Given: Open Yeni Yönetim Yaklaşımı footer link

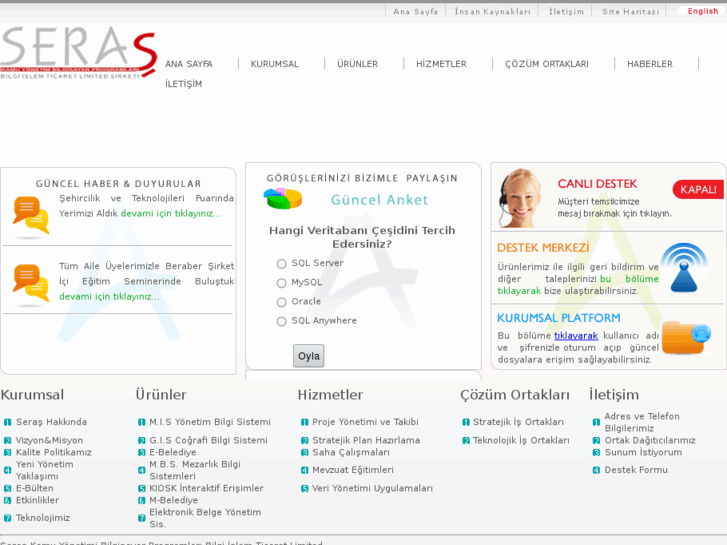Looking at the screenshot, I should [x=45, y=470].
